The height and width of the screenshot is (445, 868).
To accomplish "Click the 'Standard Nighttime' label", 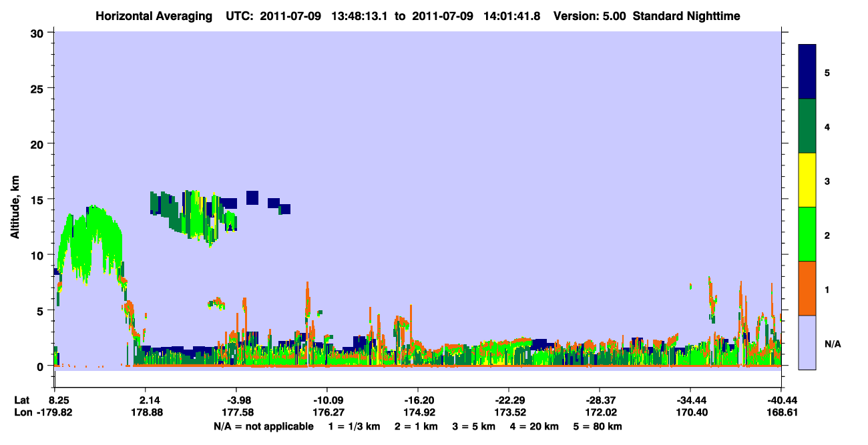I will tap(686, 16).
